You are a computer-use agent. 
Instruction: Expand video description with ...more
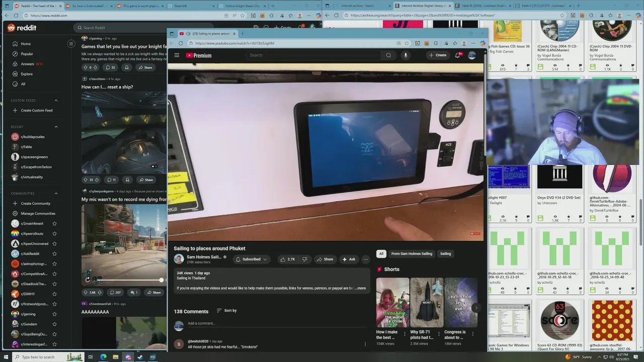[x=360, y=288]
